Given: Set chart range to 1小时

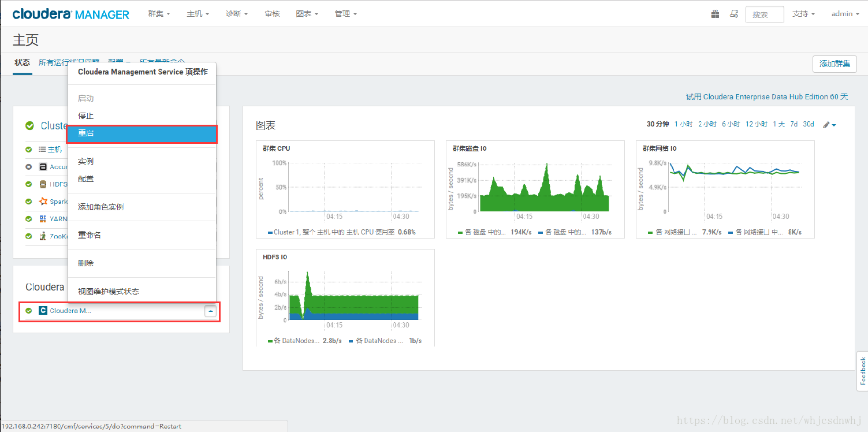Looking at the screenshot, I should 684,124.
